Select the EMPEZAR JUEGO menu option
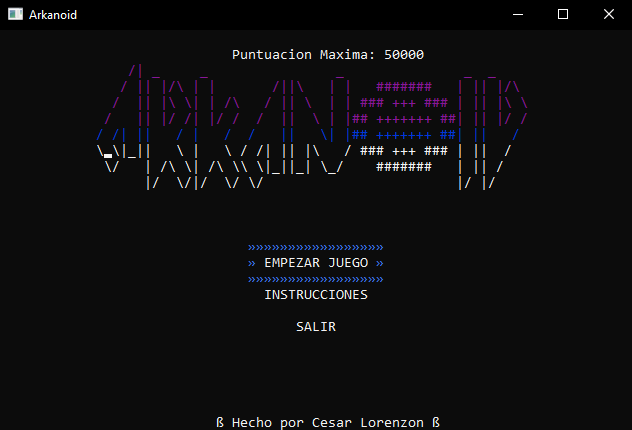Viewport: 632px width, 430px height. (x=316, y=263)
